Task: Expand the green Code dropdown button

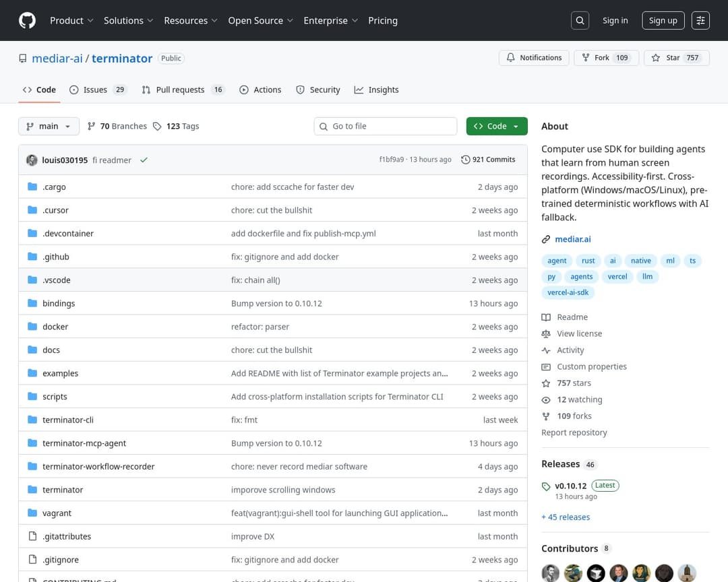Action: 497,126
